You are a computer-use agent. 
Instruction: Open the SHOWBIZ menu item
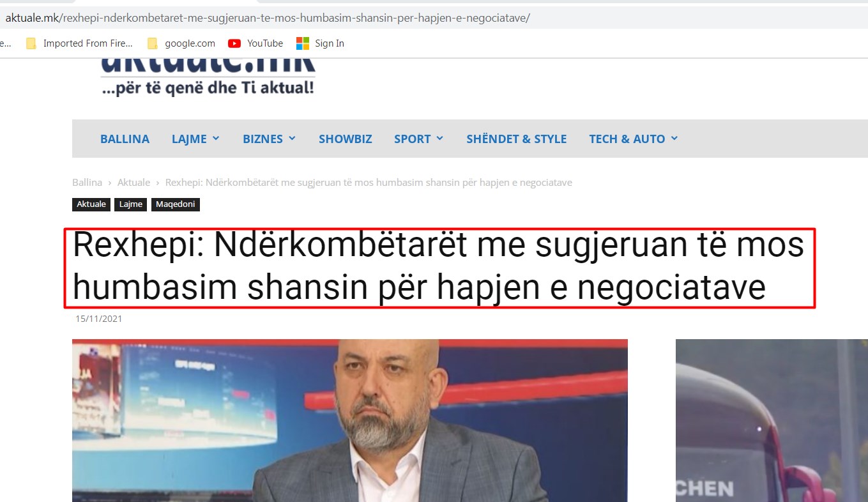pyautogui.click(x=345, y=139)
